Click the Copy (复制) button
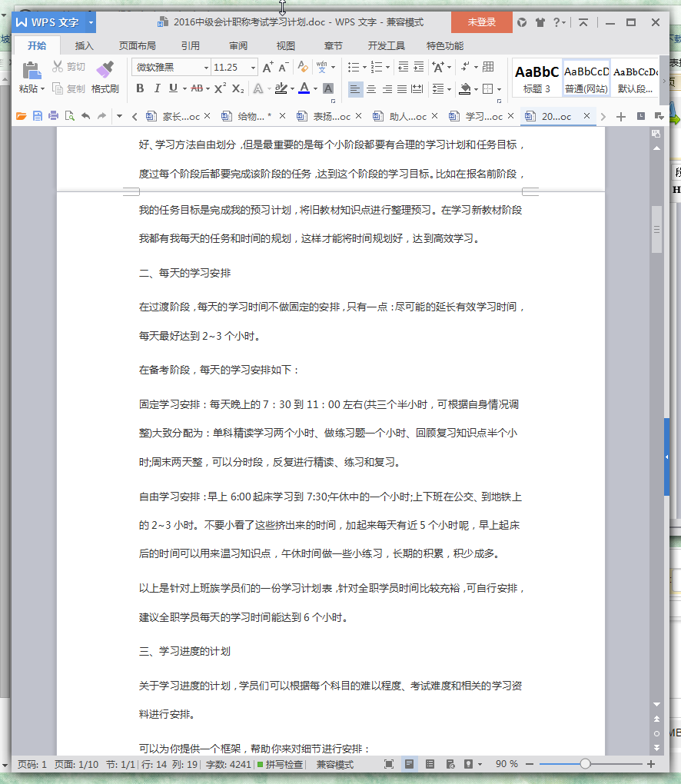The height and width of the screenshot is (784, 681). (x=69, y=89)
